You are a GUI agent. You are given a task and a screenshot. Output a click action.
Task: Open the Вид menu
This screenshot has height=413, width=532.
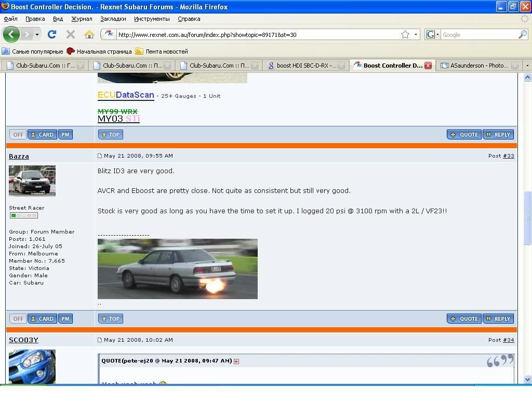click(58, 19)
